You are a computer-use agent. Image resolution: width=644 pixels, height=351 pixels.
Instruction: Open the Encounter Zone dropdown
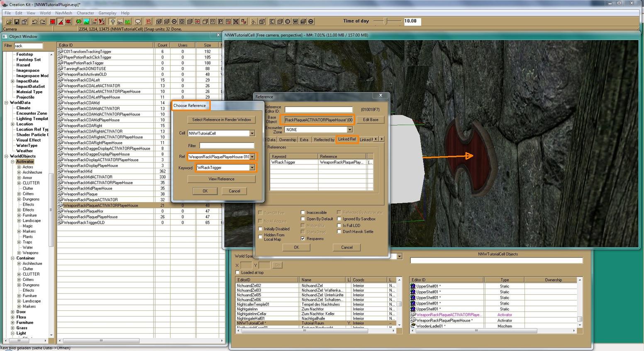pyautogui.click(x=349, y=130)
